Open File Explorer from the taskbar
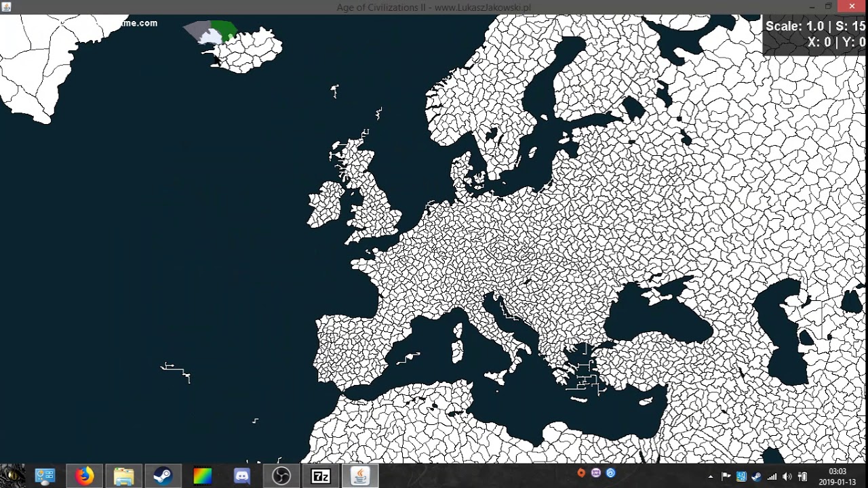This screenshot has width=868, height=488. point(123,476)
